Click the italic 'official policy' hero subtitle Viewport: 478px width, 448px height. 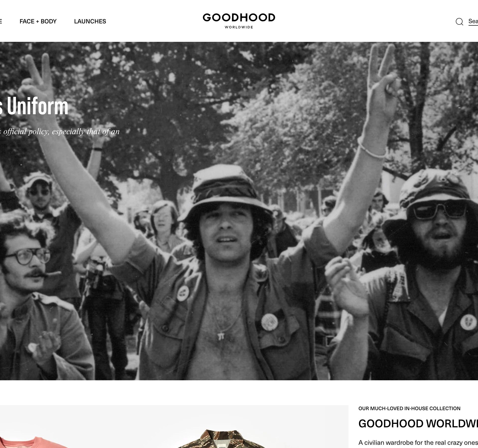tap(60, 131)
